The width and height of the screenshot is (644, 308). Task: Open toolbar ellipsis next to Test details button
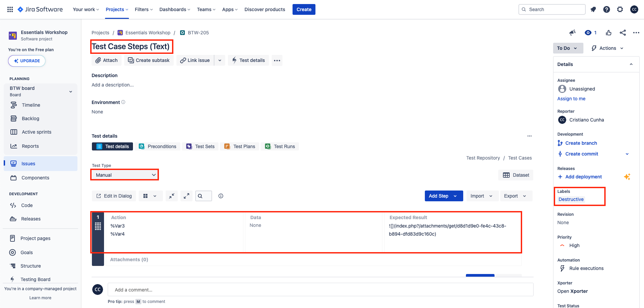point(277,61)
